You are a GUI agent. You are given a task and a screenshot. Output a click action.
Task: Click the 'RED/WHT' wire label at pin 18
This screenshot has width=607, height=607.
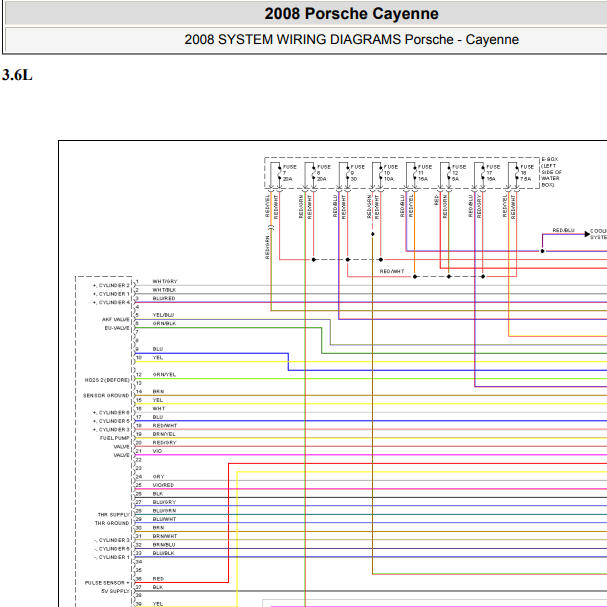point(165,426)
